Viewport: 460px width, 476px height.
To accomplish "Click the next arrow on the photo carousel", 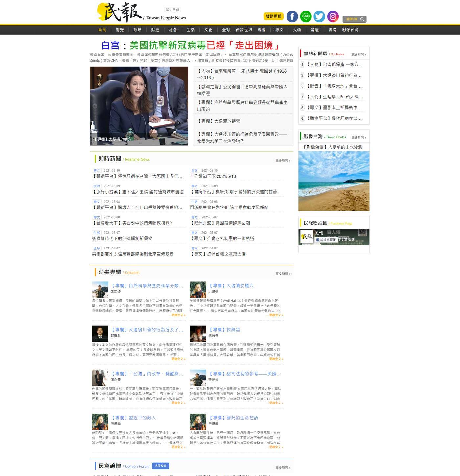I will 183,106.
